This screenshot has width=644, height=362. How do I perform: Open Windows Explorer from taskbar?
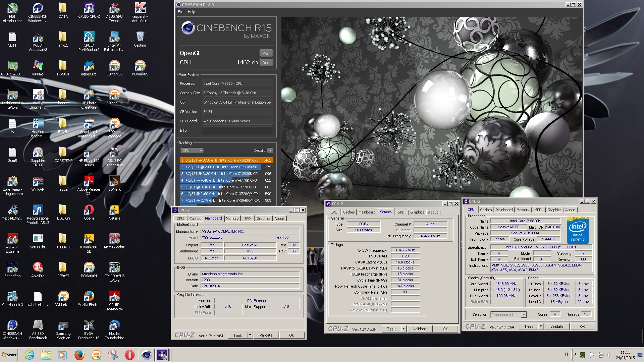point(46,355)
